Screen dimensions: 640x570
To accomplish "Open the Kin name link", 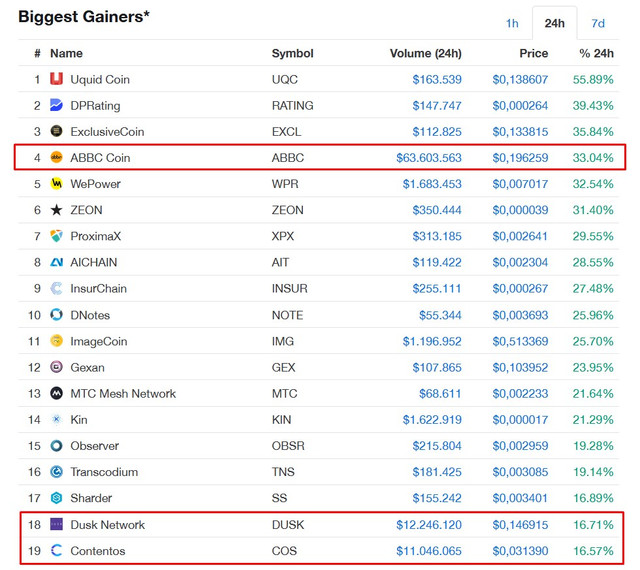I will (79, 419).
